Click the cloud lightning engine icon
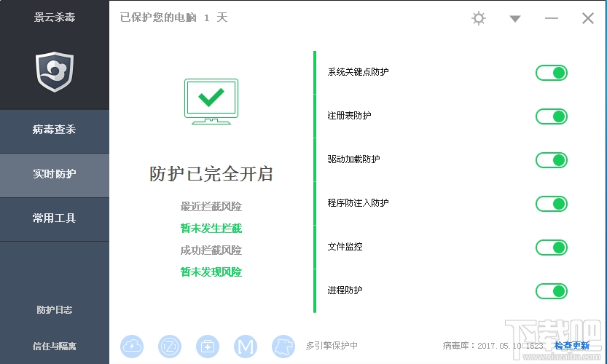607x364 pixels. click(x=132, y=347)
